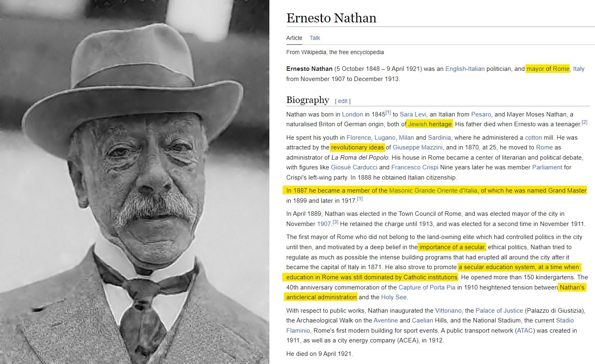Open the English-Italian link
Viewport: 595px width, 364px height.
pos(465,69)
